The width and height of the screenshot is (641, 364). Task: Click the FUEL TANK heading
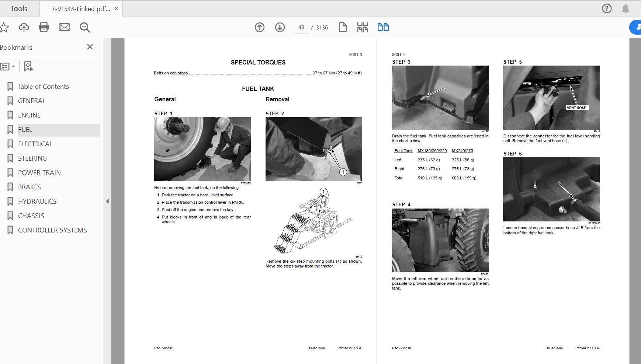(258, 89)
